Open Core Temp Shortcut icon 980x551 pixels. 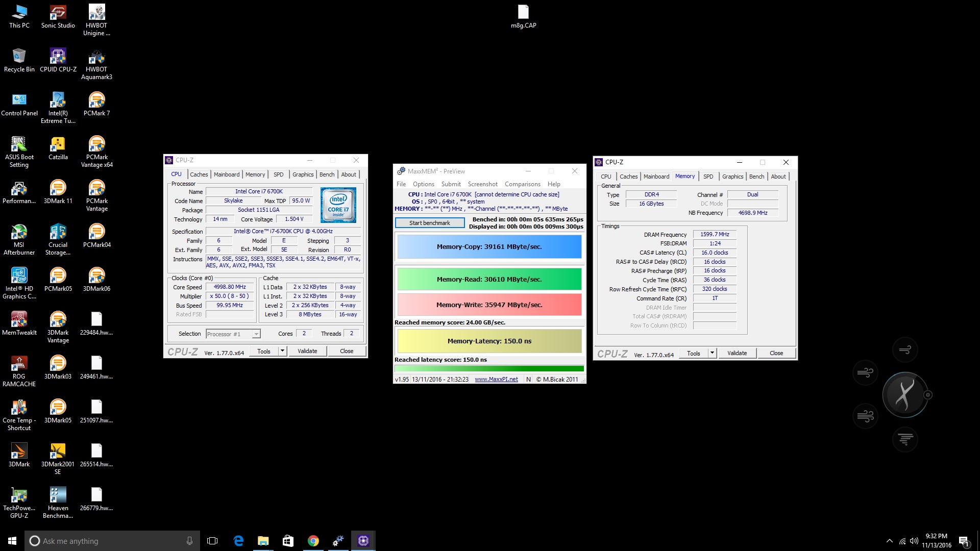(19, 415)
